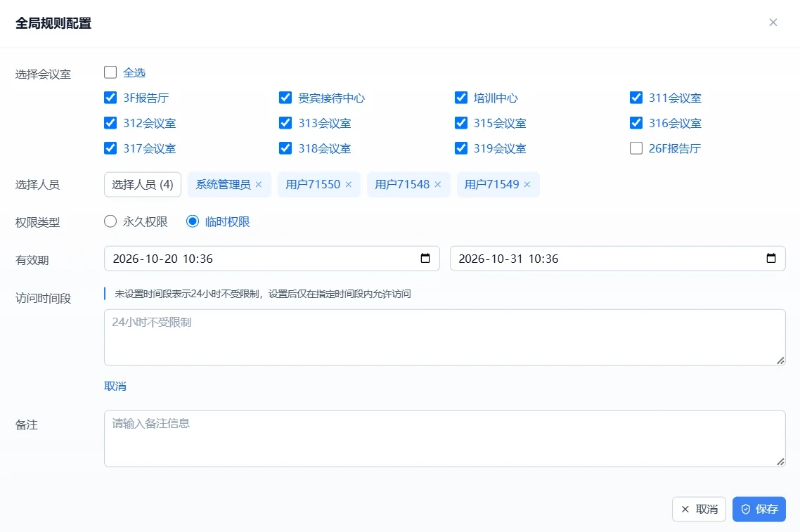Uncheck 316会议室
The height and width of the screenshot is (532, 800).
coord(636,123)
